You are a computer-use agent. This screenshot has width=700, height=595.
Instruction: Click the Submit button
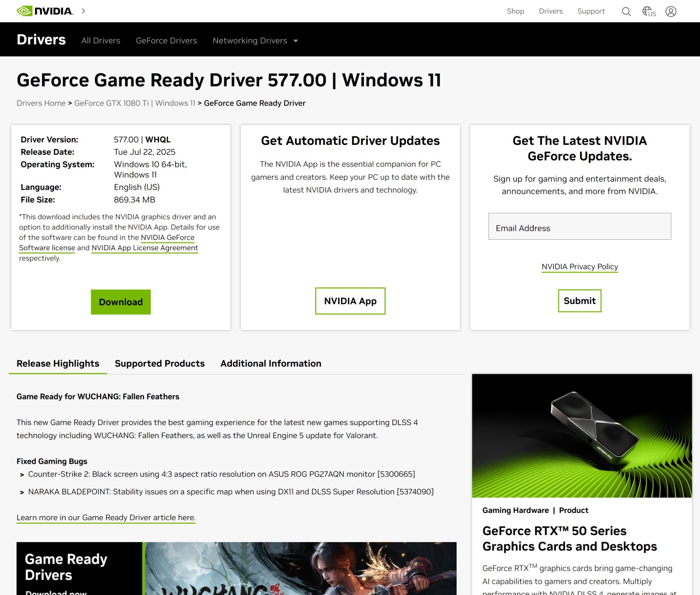(580, 301)
